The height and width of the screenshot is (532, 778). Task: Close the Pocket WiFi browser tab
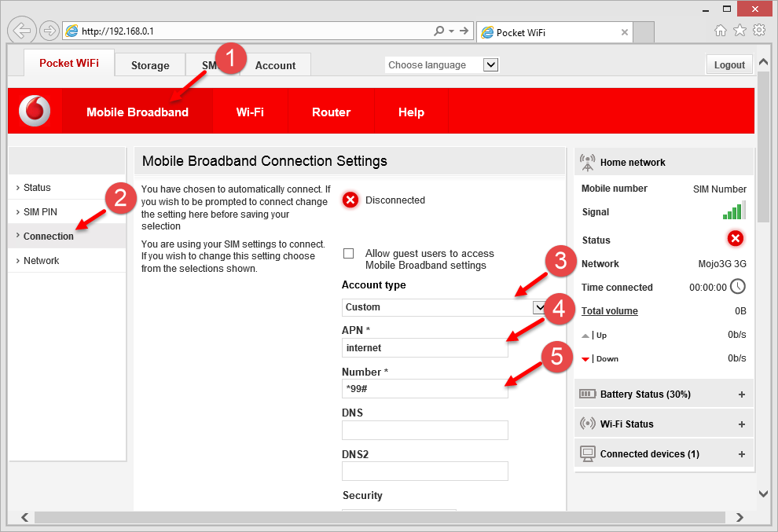[625, 32]
